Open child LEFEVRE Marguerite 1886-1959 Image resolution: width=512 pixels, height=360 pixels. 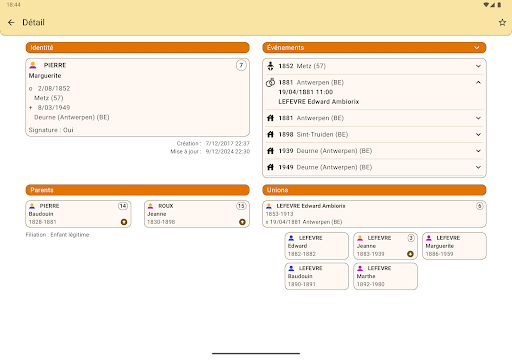454,246
